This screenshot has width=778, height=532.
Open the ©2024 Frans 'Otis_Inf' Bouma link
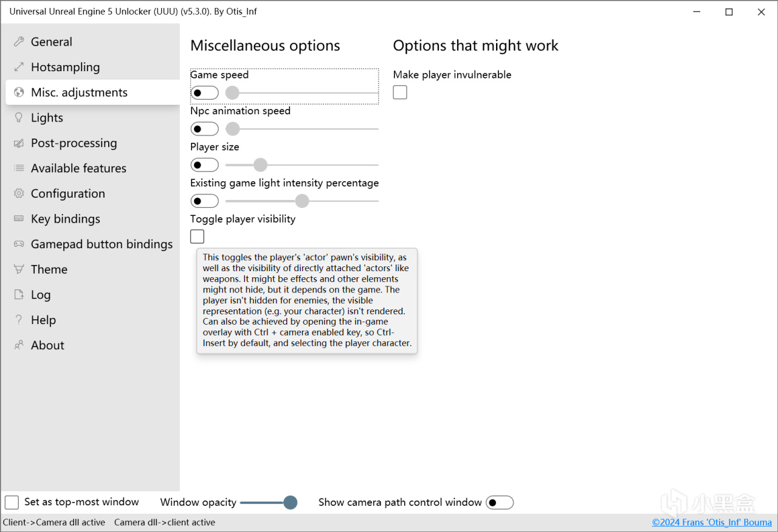[x=712, y=522]
